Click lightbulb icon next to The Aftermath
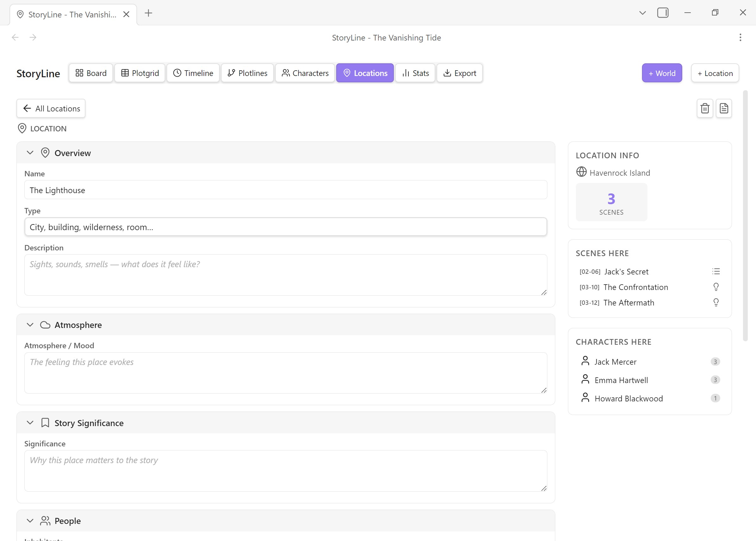Image resolution: width=756 pixels, height=541 pixels. pyautogui.click(x=716, y=303)
